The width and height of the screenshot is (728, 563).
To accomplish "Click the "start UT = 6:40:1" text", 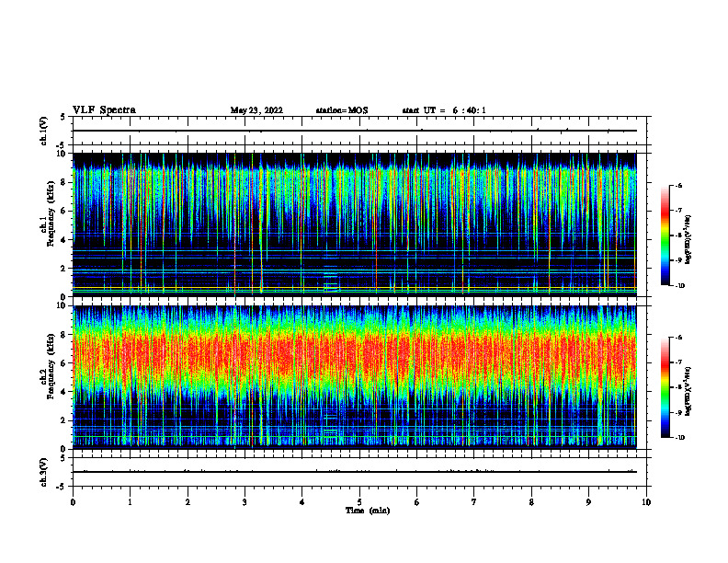I will [x=444, y=110].
